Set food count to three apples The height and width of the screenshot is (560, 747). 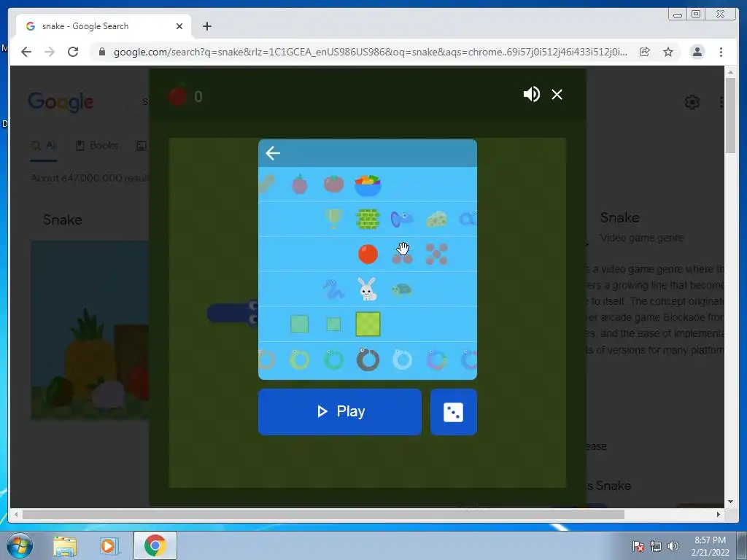(x=402, y=257)
